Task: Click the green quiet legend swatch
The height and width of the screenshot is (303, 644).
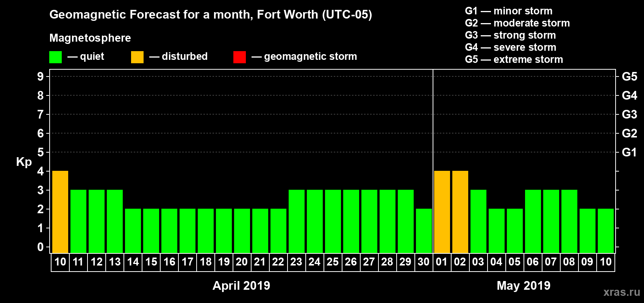Action: 55,57
